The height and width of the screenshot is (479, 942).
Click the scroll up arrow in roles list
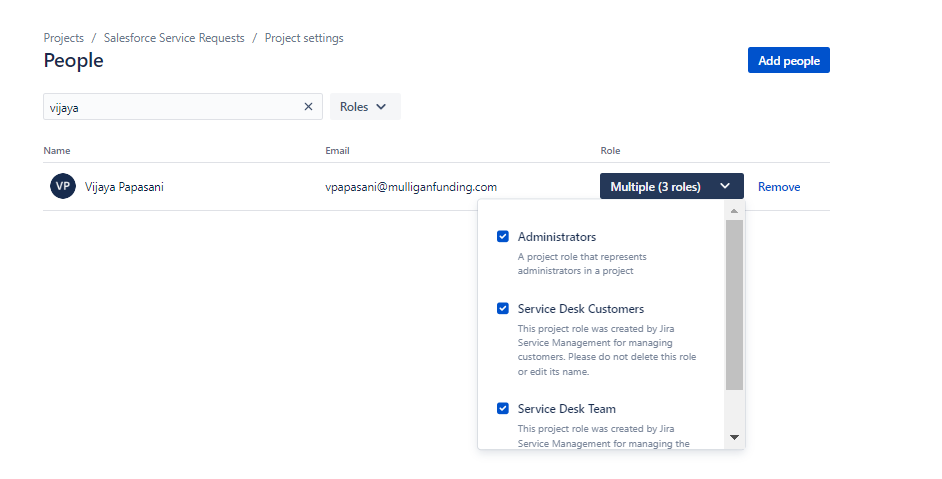(734, 211)
